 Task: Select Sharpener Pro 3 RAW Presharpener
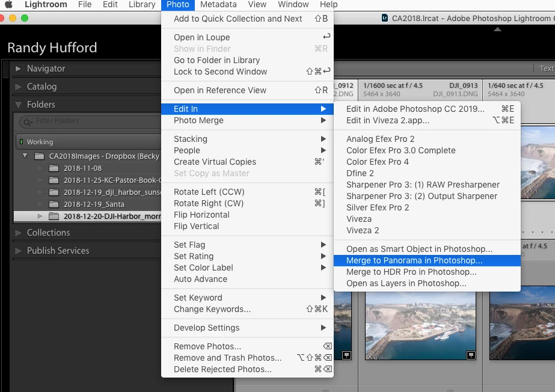pyautogui.click(x=427, y=185)
